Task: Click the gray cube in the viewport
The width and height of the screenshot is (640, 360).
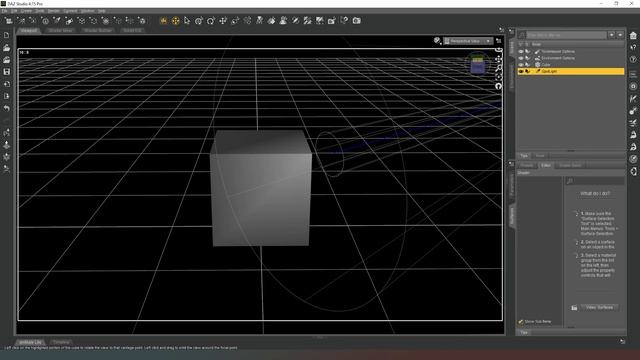Action: pos(260,188)
